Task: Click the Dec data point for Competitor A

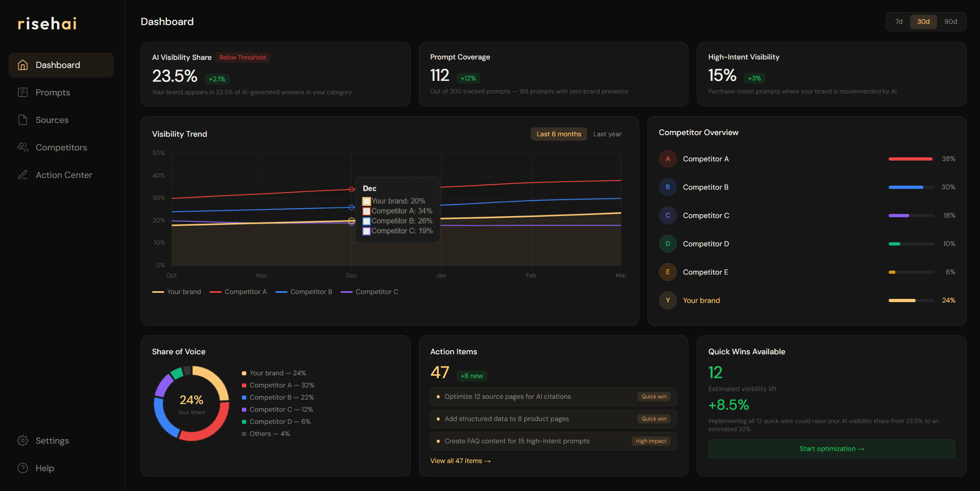Action: [351, 189]
